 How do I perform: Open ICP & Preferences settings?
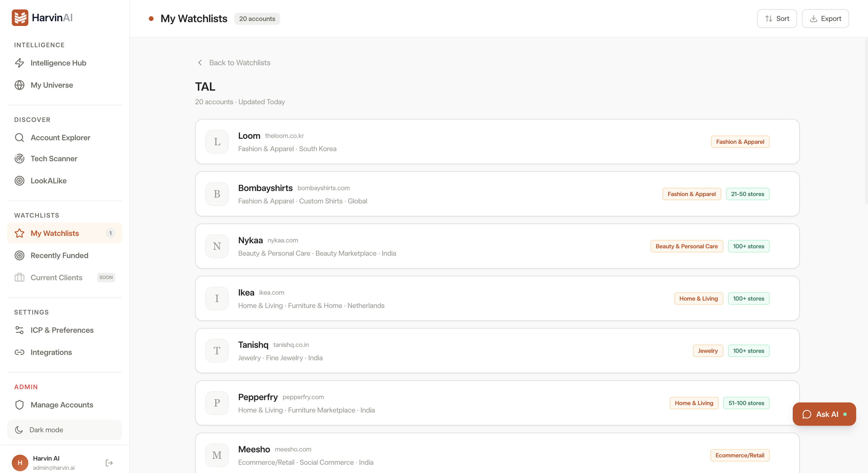[62, 330]
